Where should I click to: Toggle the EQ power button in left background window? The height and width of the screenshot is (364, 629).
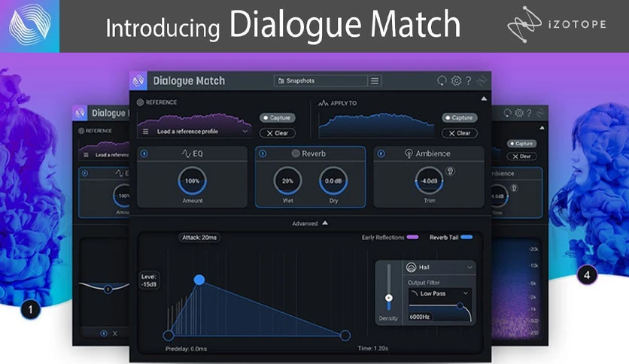click(x=85, y=173)
